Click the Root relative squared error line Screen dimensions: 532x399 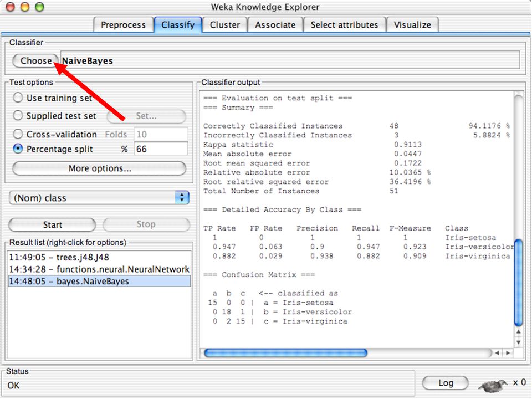click(317, 182)
